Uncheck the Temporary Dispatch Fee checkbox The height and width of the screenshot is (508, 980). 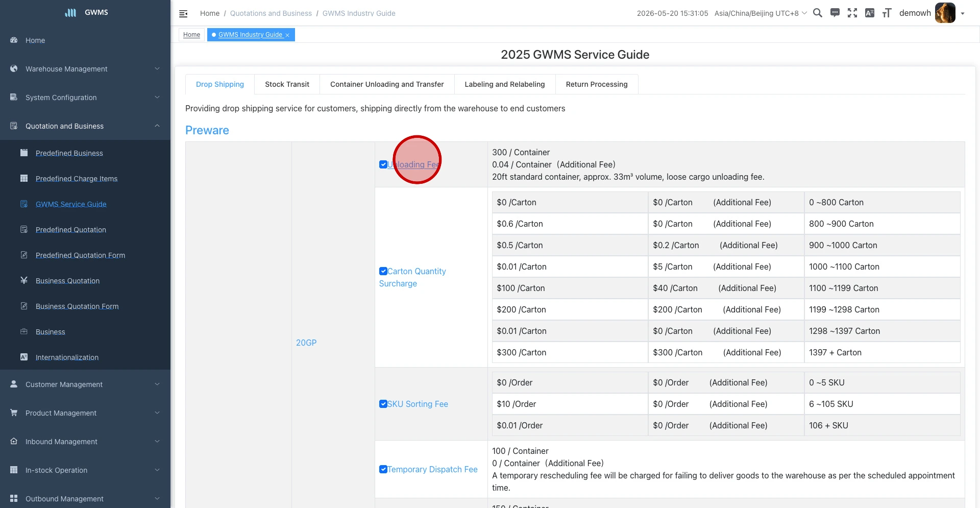(x=383, y=469)
